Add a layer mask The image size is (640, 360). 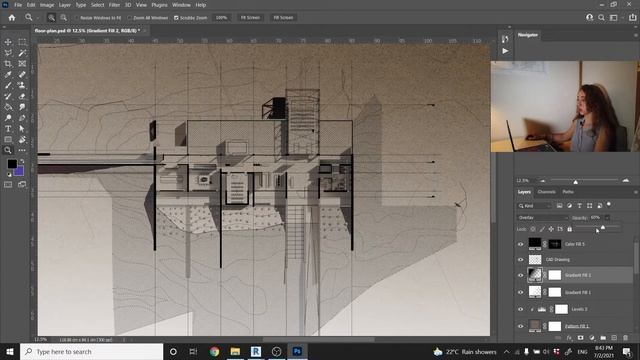[580, 338]
